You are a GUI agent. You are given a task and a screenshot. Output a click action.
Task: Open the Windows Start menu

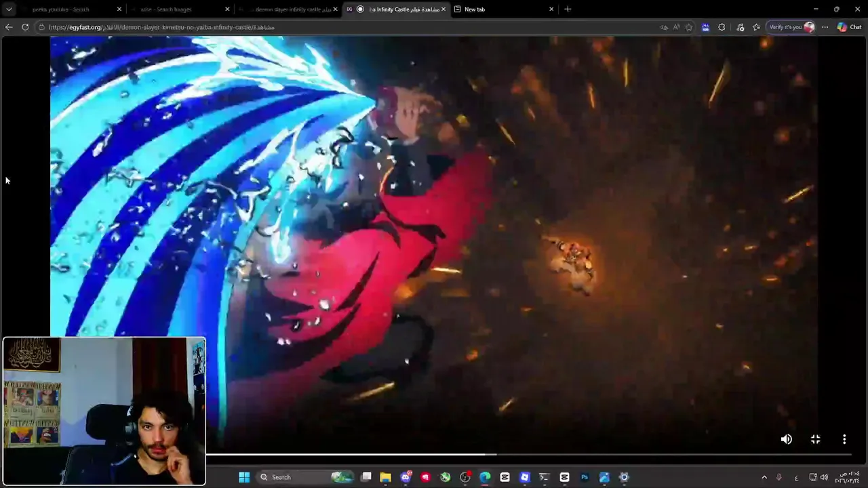(x=244, y=477)
